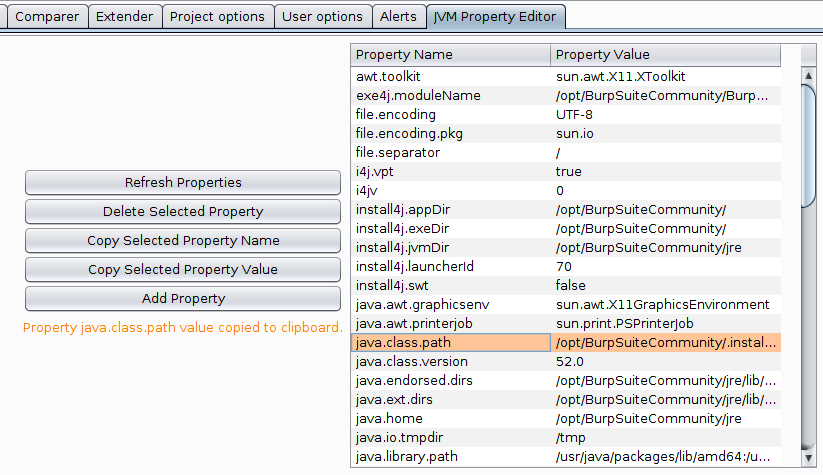
Task: Select the file.encoding property name
Action: (x=450, y=114)
